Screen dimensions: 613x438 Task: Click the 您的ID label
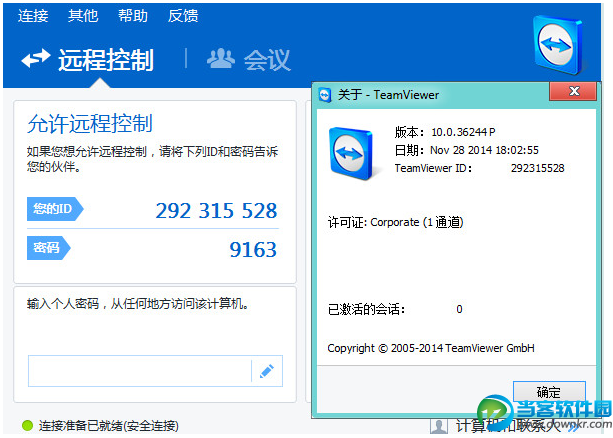pos(55,209)
